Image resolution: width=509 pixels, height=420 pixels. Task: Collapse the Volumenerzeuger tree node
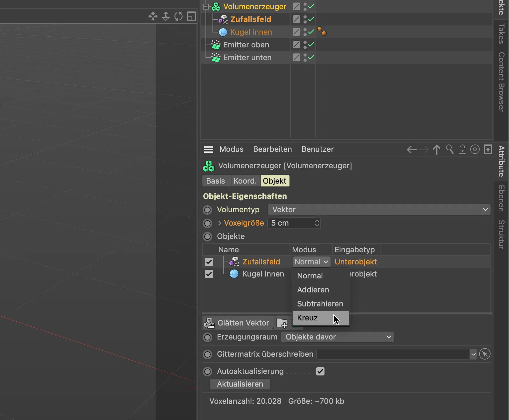pos(206,6)
